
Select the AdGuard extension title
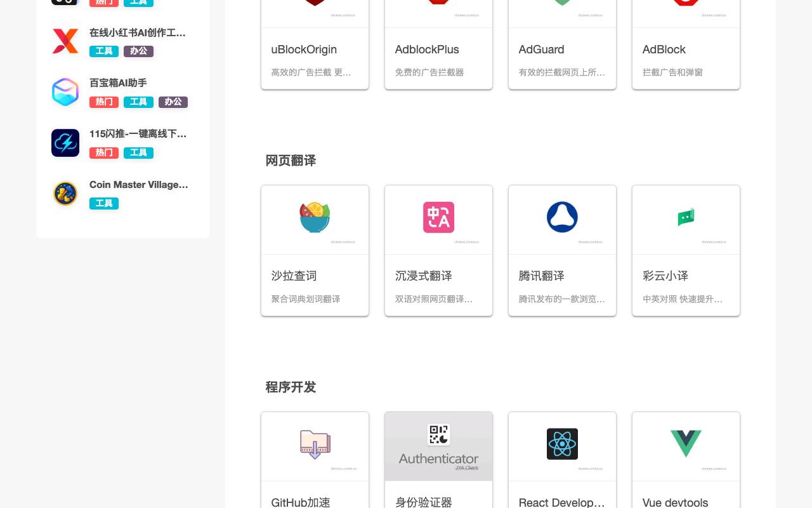tap(541, 50)
